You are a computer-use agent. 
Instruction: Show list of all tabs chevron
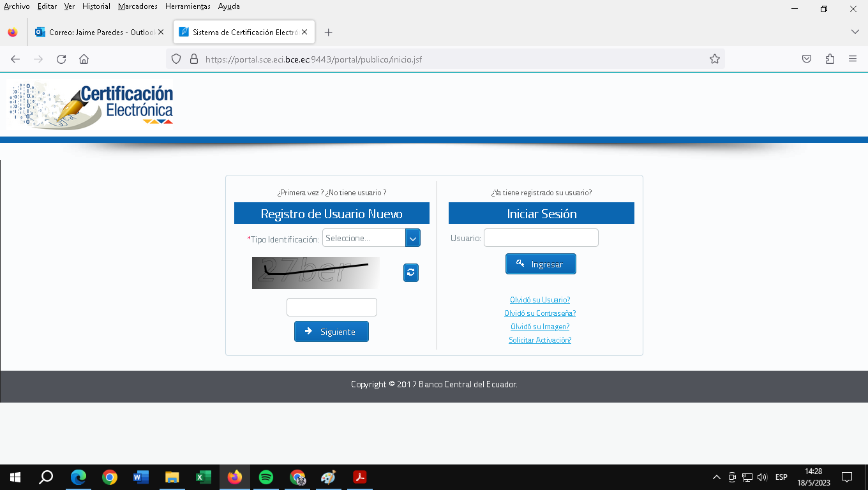coord(855,32)
